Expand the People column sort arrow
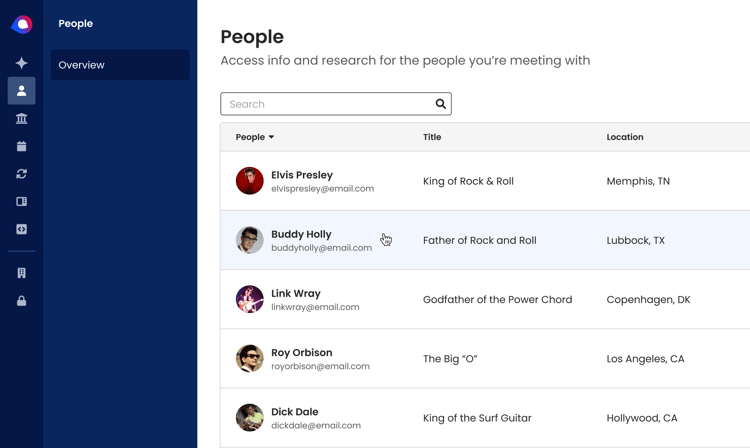The width and height of the screenshot is (750, 448). (x=271, y=137)
